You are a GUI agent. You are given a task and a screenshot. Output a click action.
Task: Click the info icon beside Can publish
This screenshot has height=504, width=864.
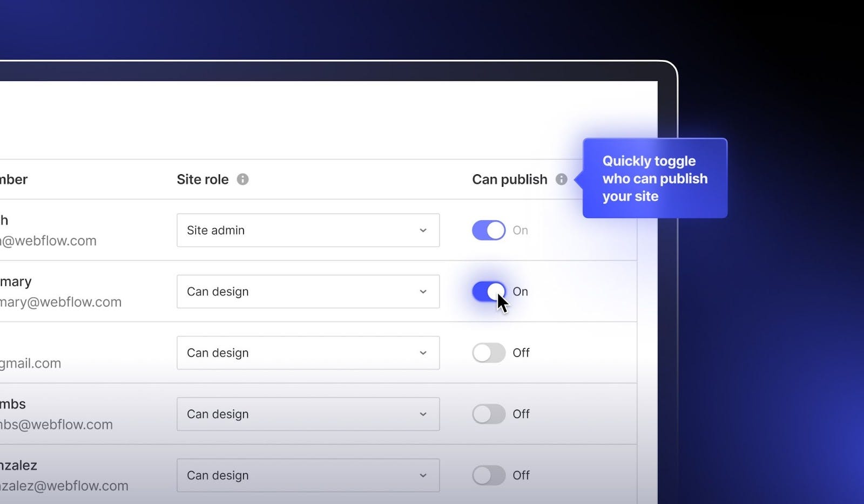click(x=562, y=179)
